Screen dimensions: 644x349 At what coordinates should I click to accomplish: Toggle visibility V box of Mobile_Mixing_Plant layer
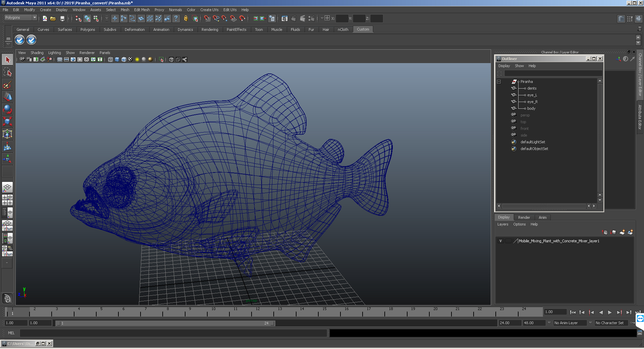tap(500, 241)
